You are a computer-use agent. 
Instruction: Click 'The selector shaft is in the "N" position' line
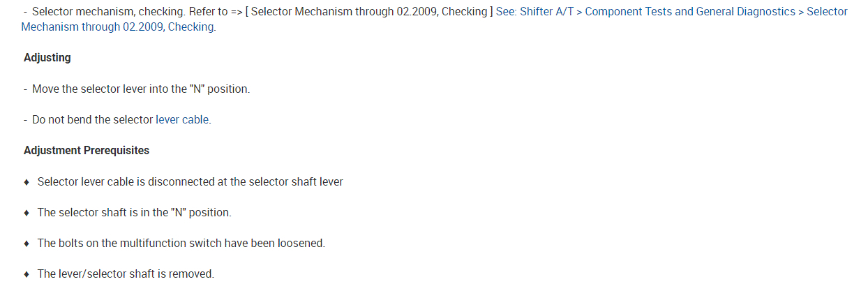coord(134,212)
